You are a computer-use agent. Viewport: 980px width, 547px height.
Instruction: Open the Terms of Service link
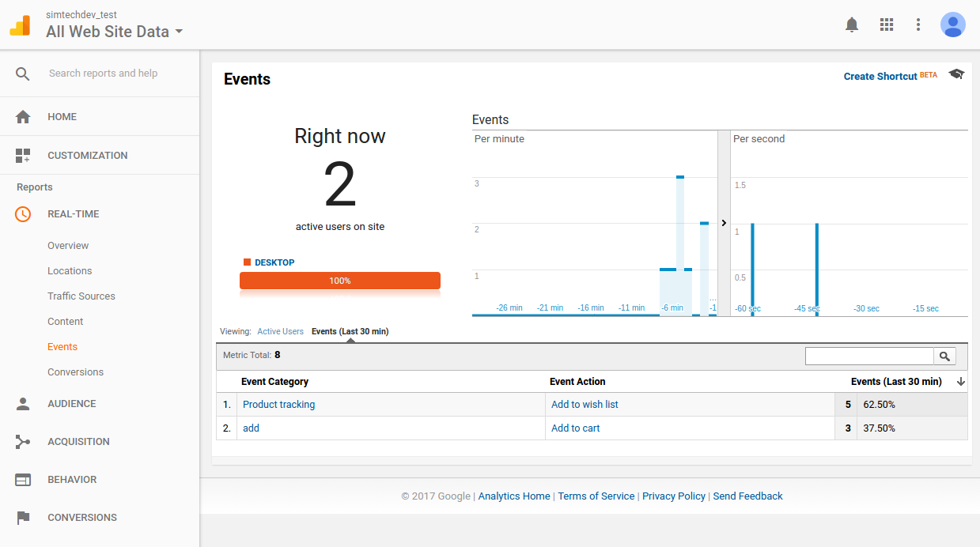[x=596, y=496]
